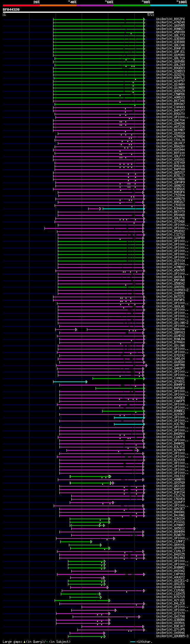This screenshot has height=644, width=190.
Task: Click the '=100char.' scale legend
Action: [141, 642]
